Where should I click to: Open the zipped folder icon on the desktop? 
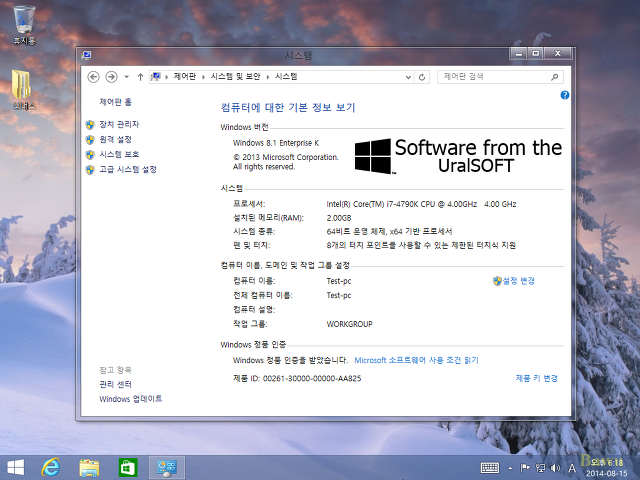pos(22,90)
